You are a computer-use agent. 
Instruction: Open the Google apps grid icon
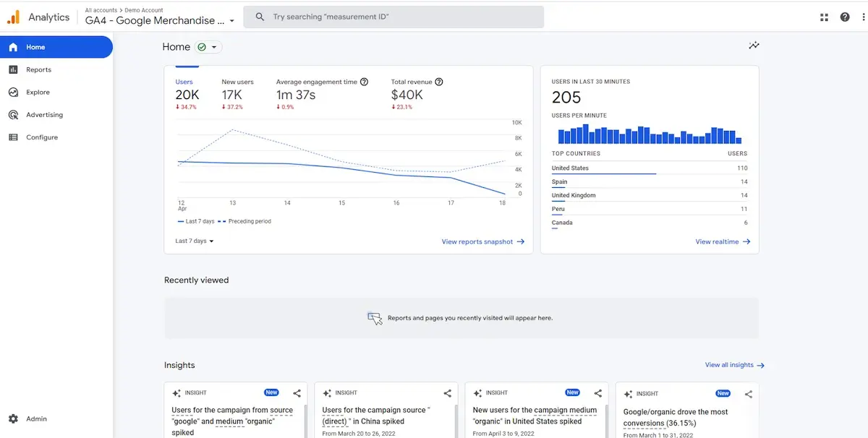pos(824,17)
